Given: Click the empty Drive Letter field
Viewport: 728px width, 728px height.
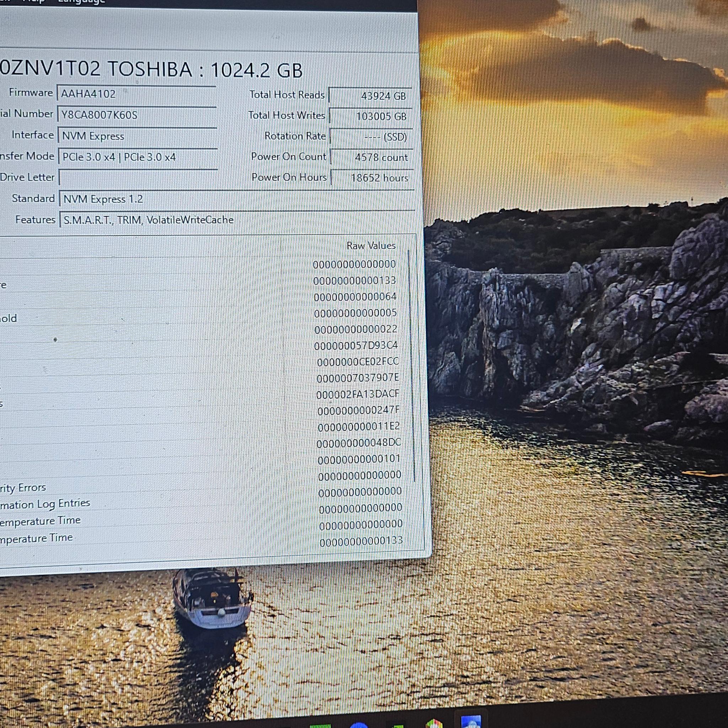Looking at the screenshot, I should (139, 178).
